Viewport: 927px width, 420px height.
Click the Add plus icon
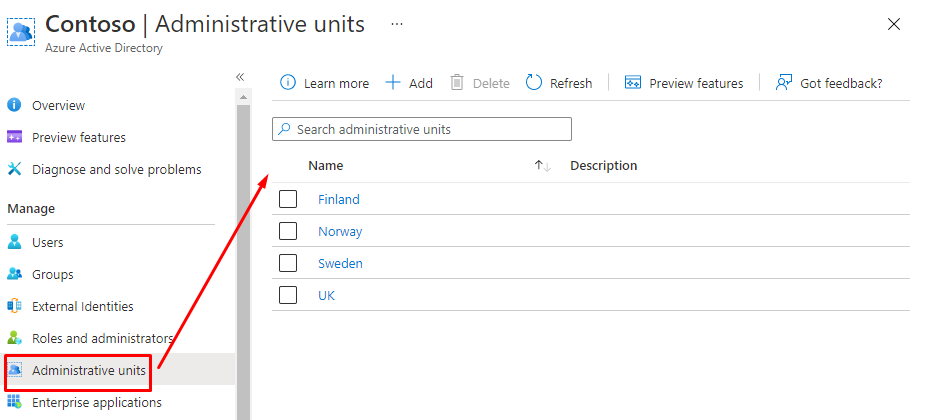pyautogui.click(x=393, y=83)
